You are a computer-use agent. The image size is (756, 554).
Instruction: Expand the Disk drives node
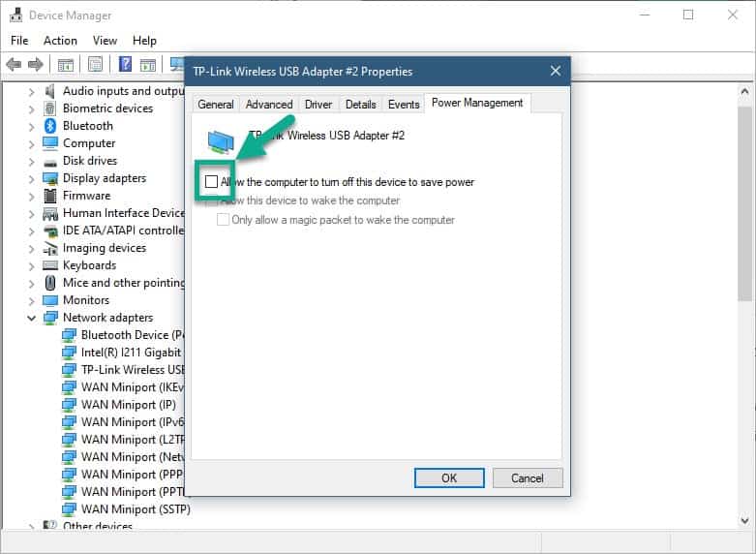(31, 161)
